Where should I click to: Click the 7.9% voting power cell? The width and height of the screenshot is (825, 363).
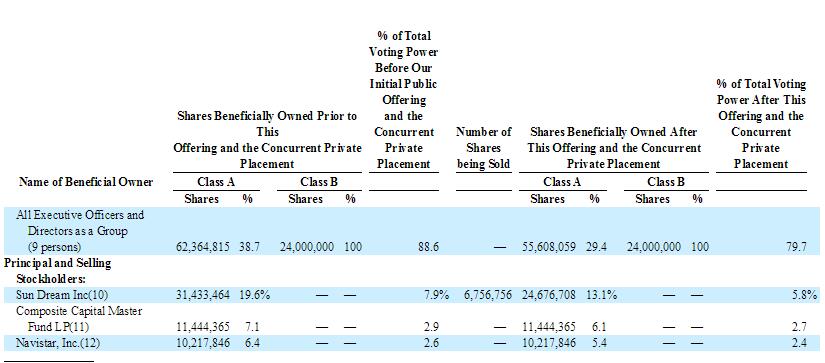click(436, 295)
